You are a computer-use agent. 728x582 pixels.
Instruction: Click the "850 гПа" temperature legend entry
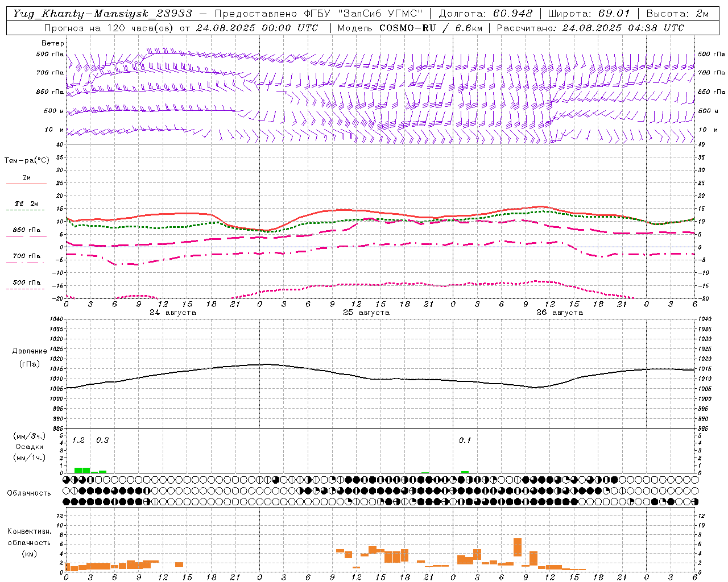click(x=27, y=230)
